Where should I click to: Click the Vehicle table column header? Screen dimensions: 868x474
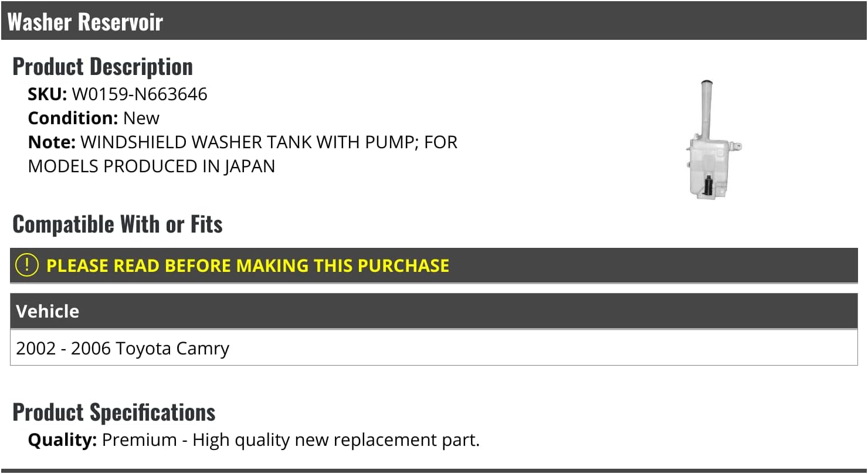48,311
